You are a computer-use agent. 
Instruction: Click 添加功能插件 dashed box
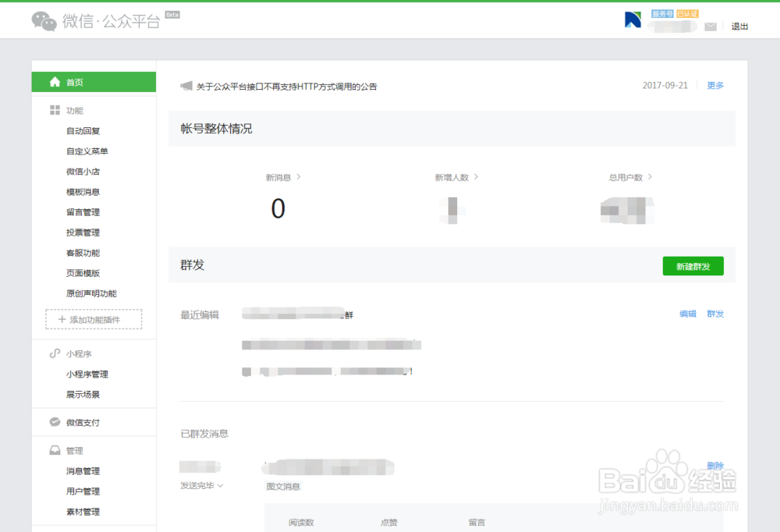(x=94, y=320)
